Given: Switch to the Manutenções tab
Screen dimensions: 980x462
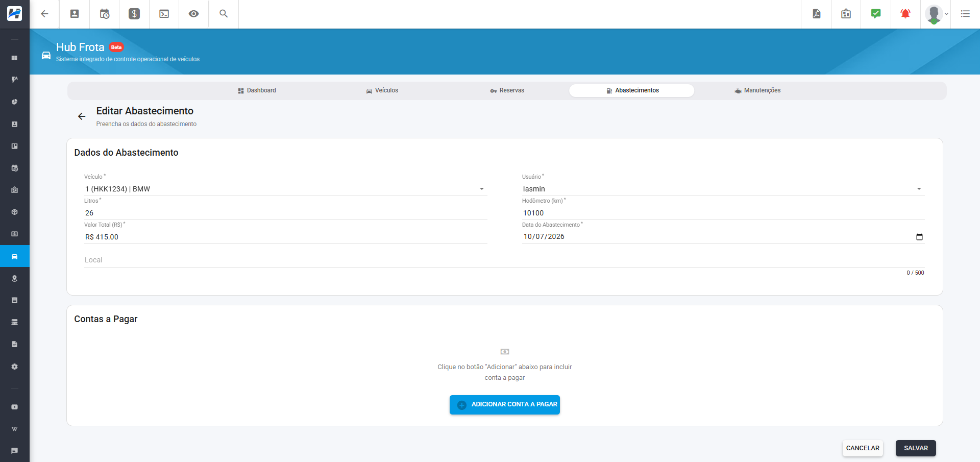Looking at the screenshot, I should click(757, 90).
